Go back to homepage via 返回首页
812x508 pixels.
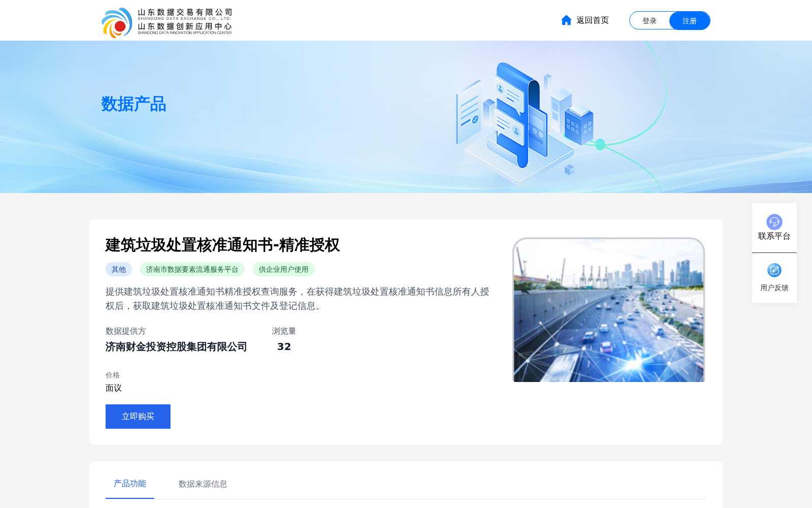point(592,20)
